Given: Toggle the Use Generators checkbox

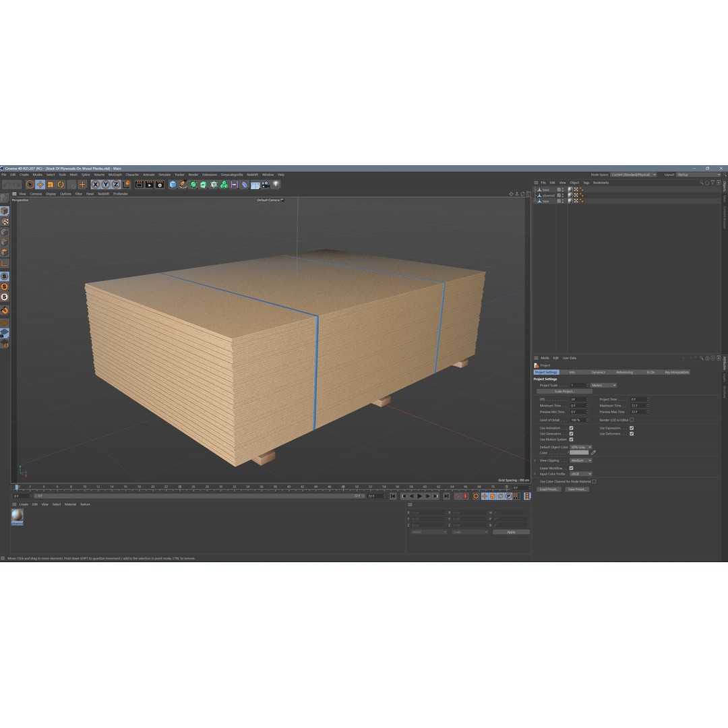Looking at the screenshot, I should [x=571, y=433].
